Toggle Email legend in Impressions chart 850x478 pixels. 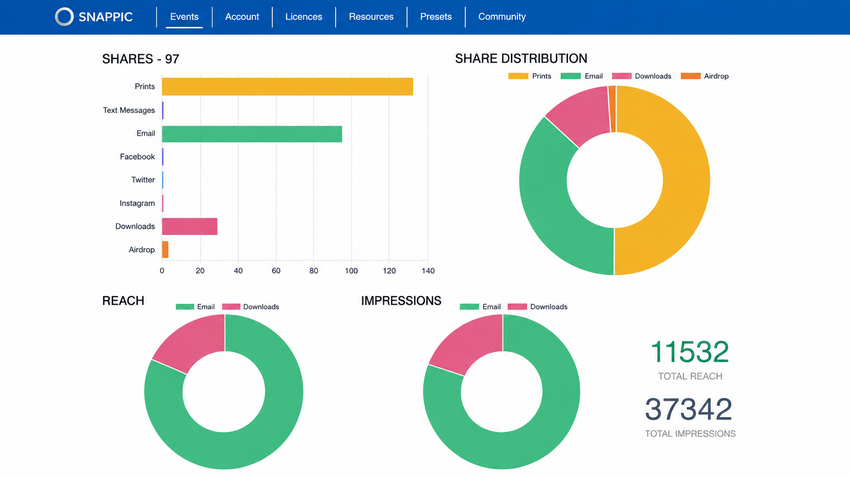480,307
